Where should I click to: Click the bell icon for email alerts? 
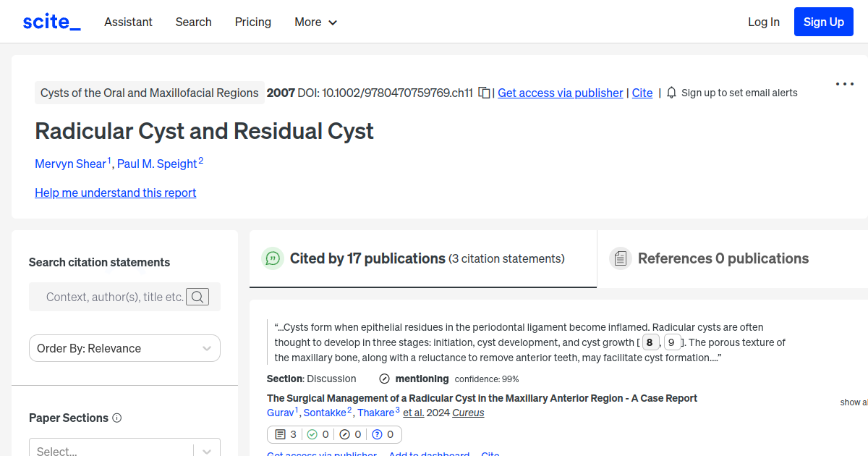click(671, 93)
